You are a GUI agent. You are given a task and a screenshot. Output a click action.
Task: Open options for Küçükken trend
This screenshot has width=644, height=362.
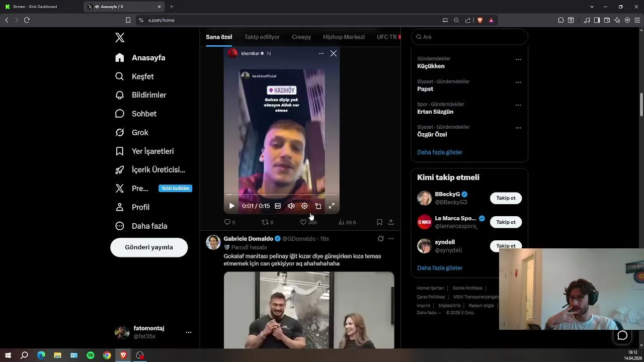518,59
